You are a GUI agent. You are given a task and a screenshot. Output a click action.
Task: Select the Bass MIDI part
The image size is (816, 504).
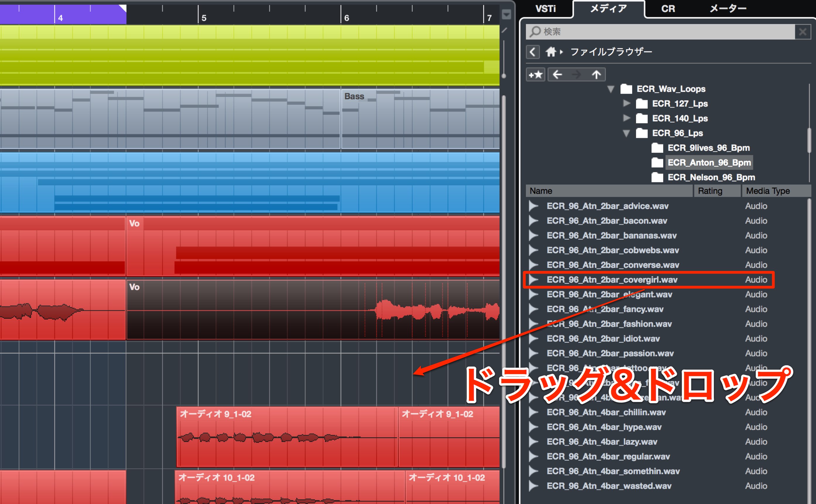pyautogui.click(x=420, y=119)
